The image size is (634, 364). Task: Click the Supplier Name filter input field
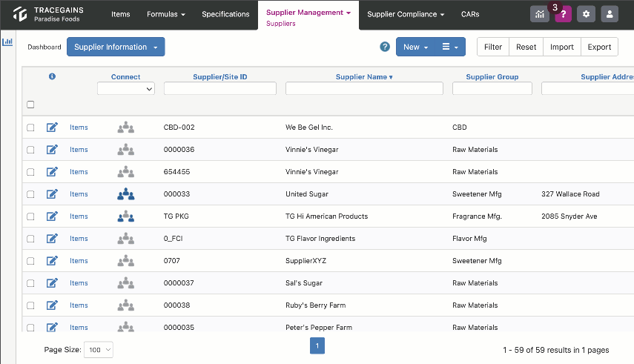[x=364, y=88]
